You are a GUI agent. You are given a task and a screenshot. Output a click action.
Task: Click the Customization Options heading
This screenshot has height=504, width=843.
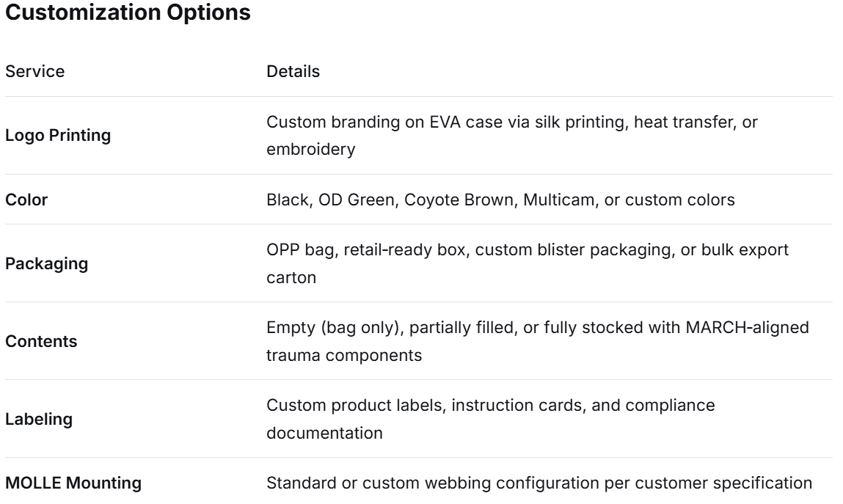[x=128, y=12]
